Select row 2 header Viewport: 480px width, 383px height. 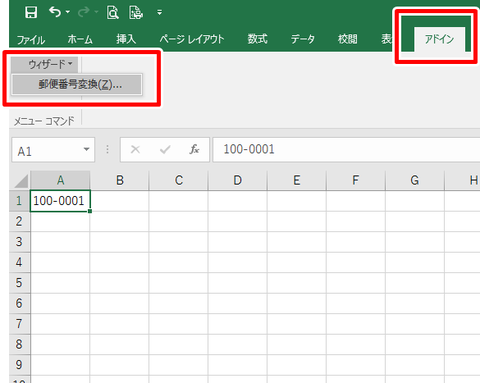coord(19,221)
